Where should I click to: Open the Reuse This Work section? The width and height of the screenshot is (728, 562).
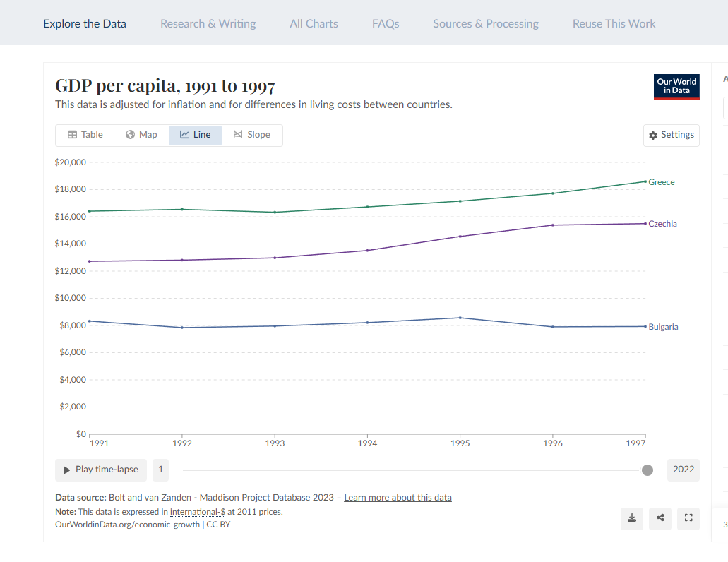pyautogui.click(x=614, y=24)
